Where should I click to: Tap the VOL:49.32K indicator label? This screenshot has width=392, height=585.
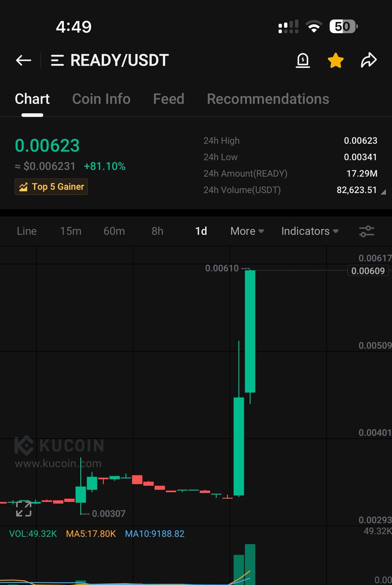click(33, 534)
